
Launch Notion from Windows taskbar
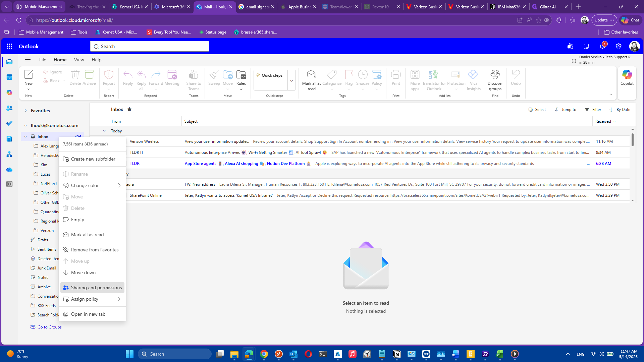(397, 354)
